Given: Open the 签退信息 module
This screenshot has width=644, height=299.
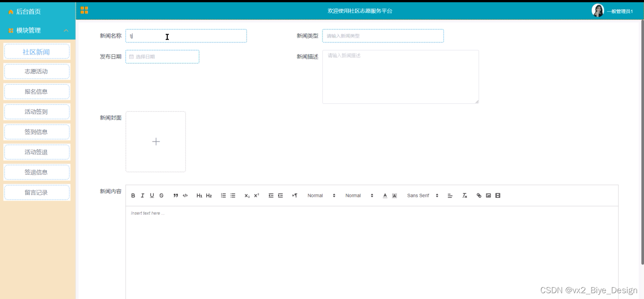Looking at the screenshot, I should click(37, 172).
